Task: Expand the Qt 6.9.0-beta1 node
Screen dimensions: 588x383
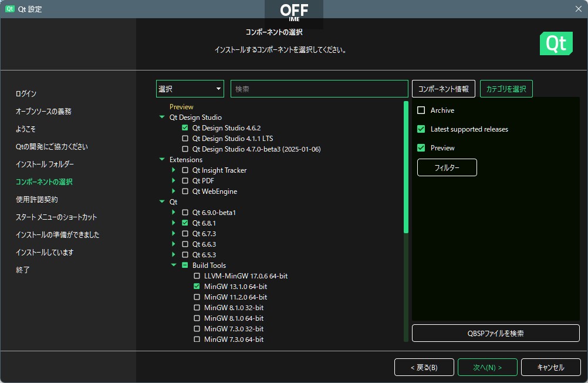Action: [x=174, y=212]
